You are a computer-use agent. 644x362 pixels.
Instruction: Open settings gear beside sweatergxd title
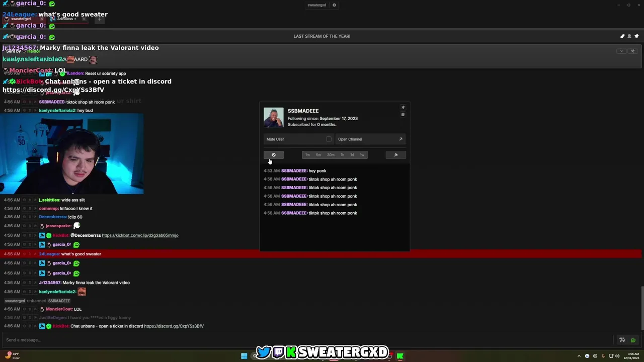tap(334, 5)
